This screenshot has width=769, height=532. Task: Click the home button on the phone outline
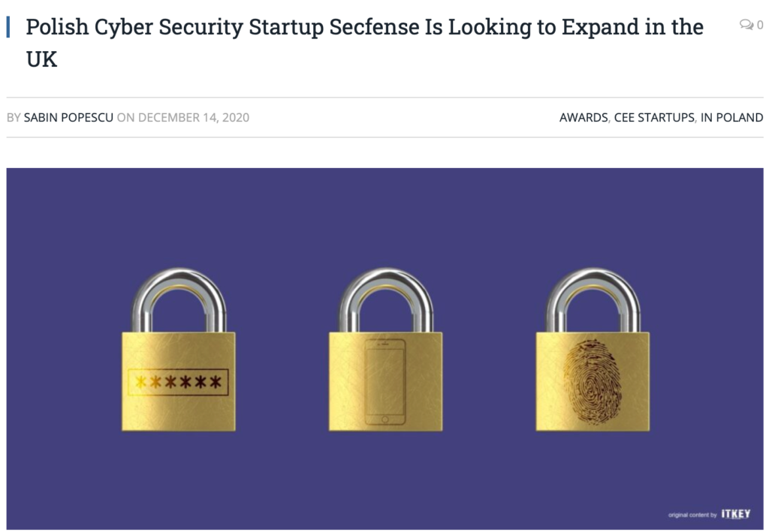(385, 419)
